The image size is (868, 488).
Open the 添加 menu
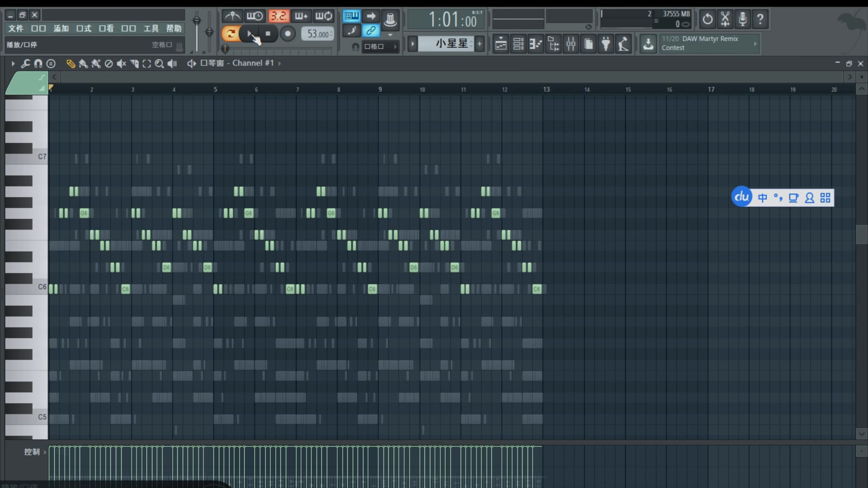[61, 28]
